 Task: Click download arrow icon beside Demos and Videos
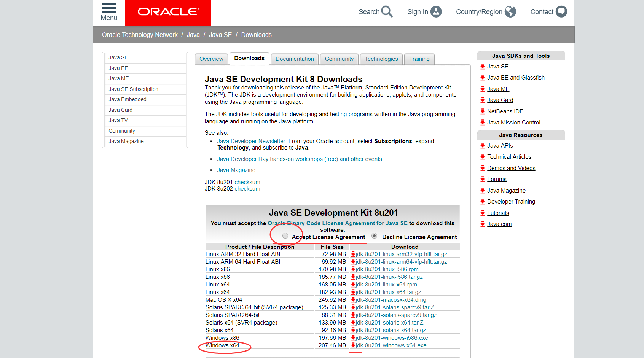[x=483, y=168]
